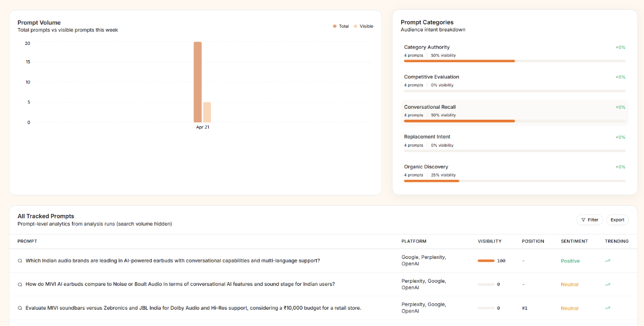
Task: Toggle the Total legend dot in Prompt Volume
Action: [x=334, y=26]
